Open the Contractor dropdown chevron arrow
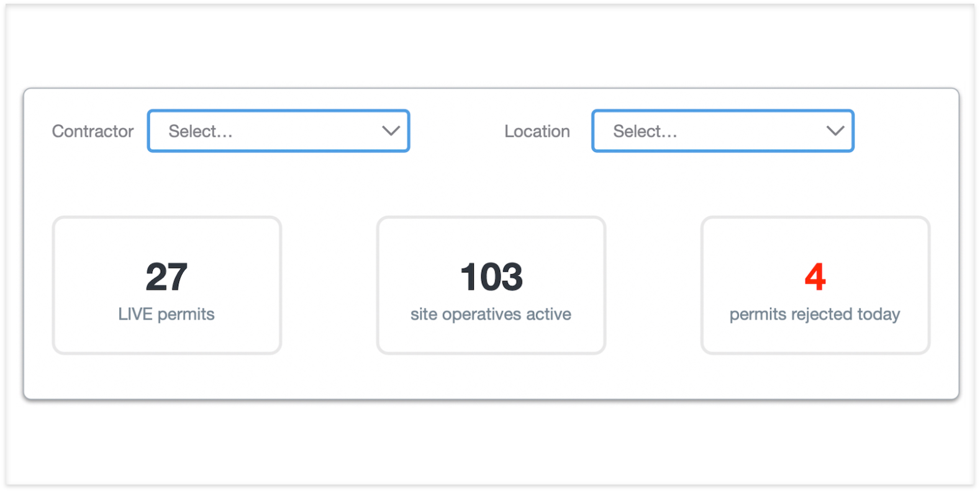The width and height of the screenshot is (980, 492). tap(391, 131)
